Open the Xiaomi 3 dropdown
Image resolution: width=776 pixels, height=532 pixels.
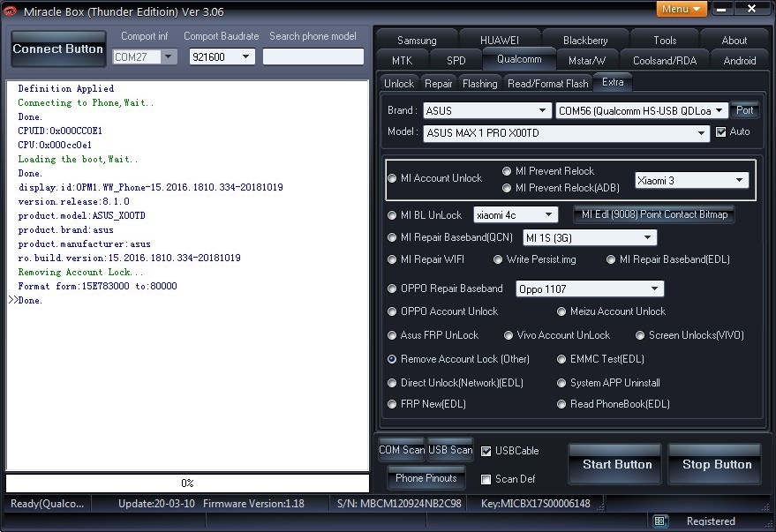tap(692, 181)
